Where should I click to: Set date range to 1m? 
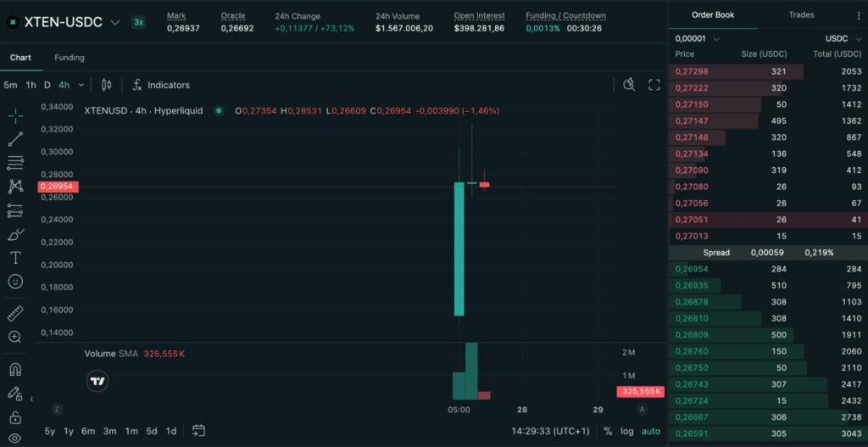pos(131,431)
